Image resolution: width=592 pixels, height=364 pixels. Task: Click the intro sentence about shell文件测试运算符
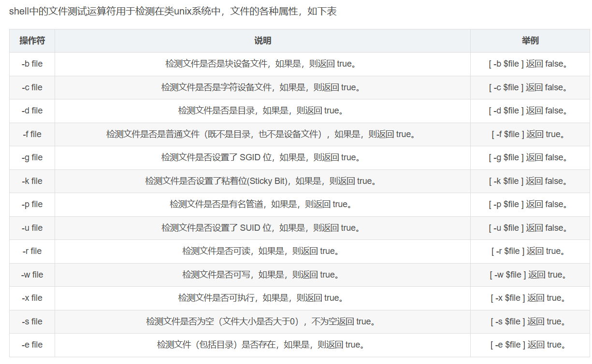pyautogui.click(x=173, y=12)
